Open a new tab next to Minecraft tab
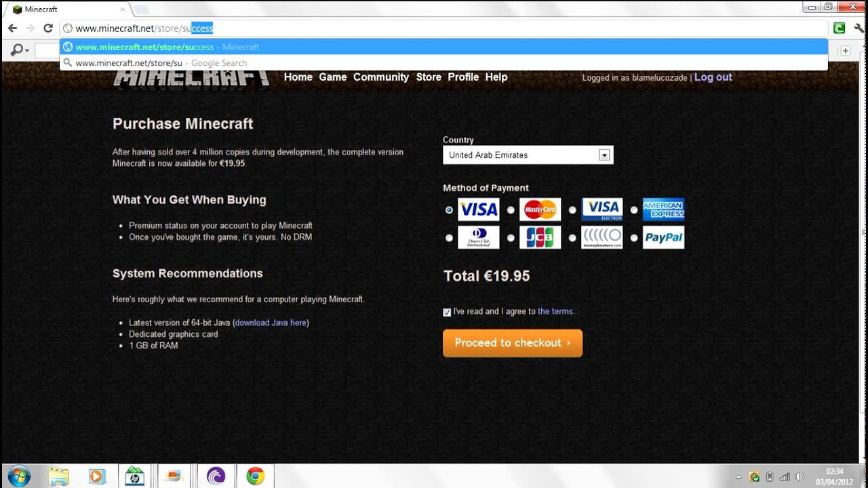The image size is (868, 488). tap(141, 9)
